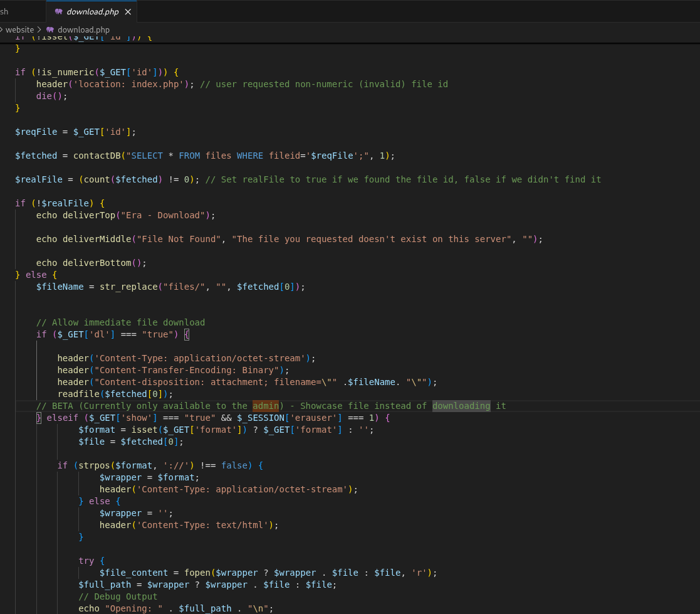The width and height of the screenshot is (700, 614).
Task: Click the highlighted word 'admin' in comment
Action: (x=266, y=406)
